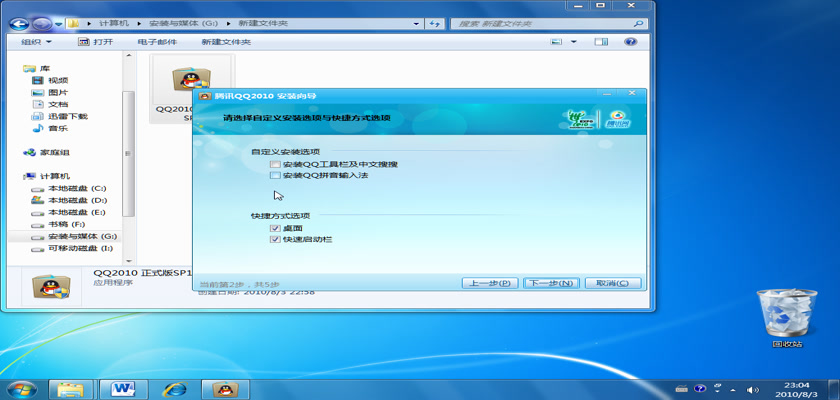Screen dimensions: 840x400
Task: Check the 安装QQ拼音输入法 option
Action: click(x=275, y=176)
